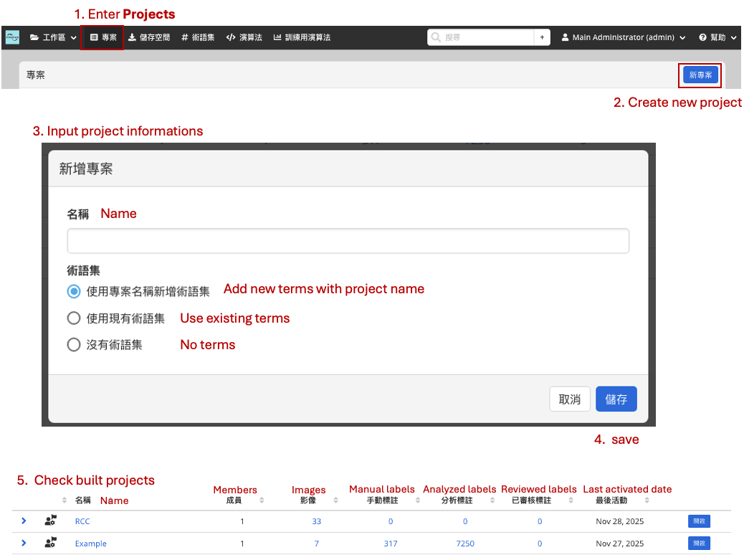Click the 名稱 name input field

(x=348, y=242)
